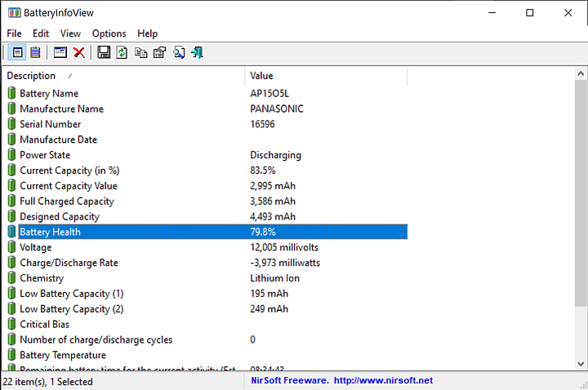Click battery icon beside Battery Health

[x=12, y=232]
